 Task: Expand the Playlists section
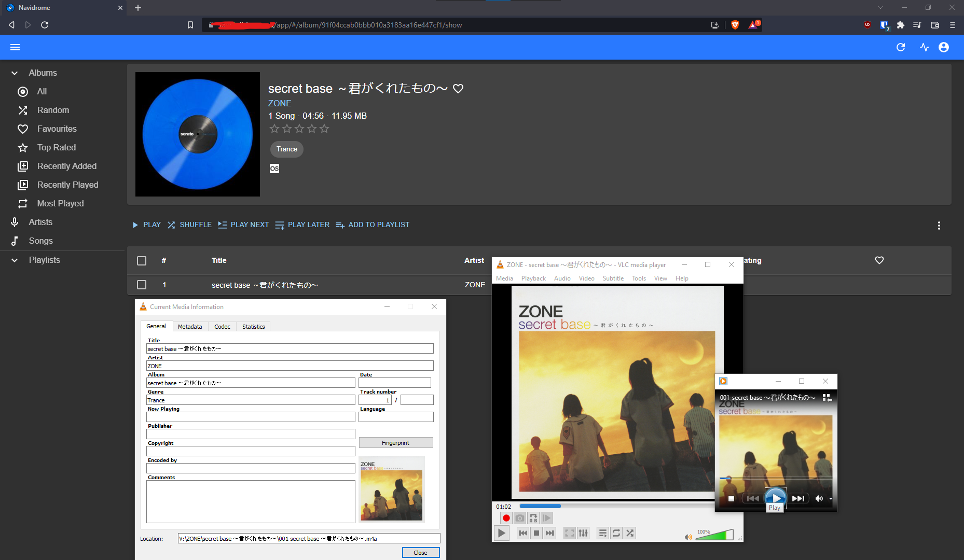tap(14, 260)
